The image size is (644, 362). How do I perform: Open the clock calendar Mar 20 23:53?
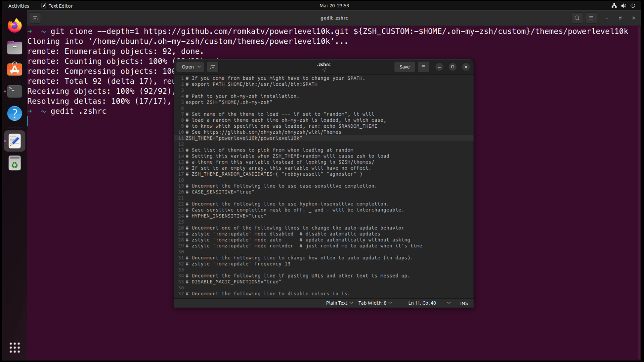334,6
